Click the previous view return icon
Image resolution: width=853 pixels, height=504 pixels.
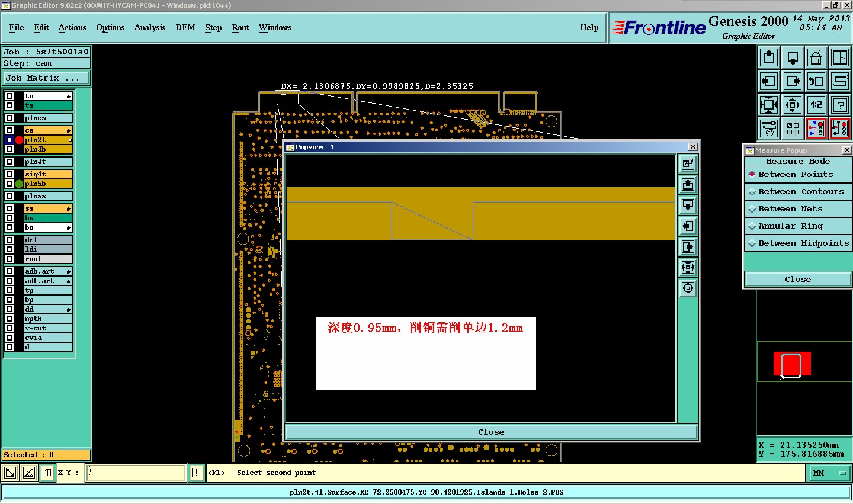816,81
